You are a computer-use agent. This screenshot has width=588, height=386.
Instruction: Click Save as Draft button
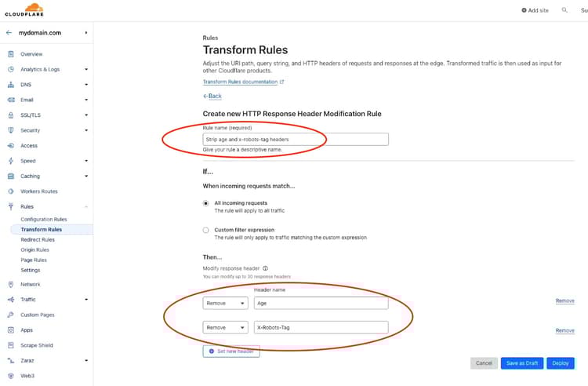521,363
